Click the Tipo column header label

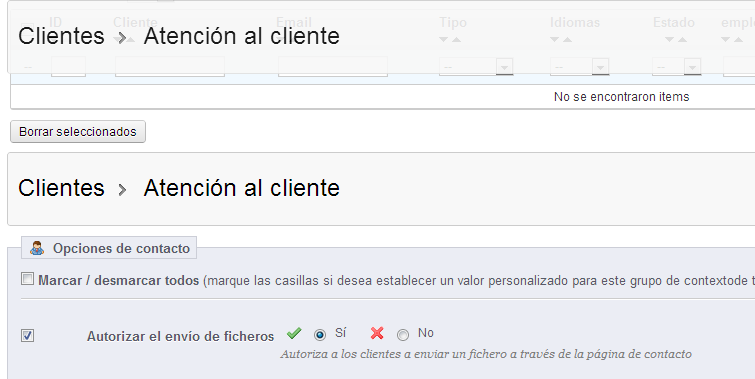(x=453, y=22)
